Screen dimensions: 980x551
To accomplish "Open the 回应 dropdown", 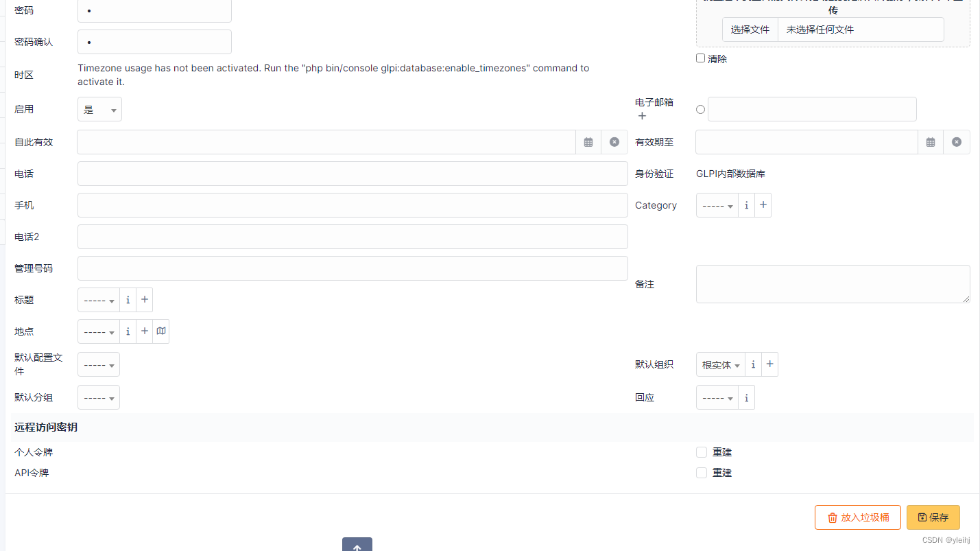I will click(x=717, y=397).
